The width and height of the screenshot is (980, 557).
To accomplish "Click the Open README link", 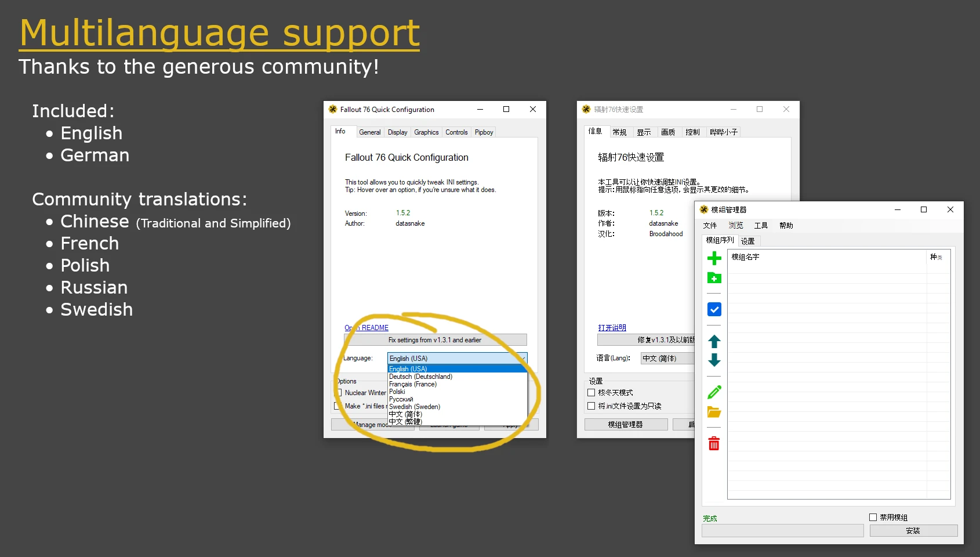I will pyautogui.click(x=366, y=328).
